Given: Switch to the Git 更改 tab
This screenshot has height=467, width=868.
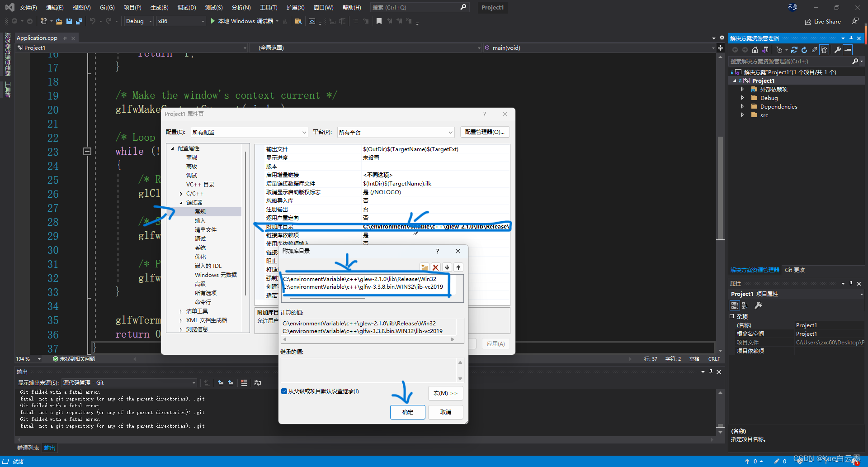Looking at the screenshot, I should coord(795,270).
